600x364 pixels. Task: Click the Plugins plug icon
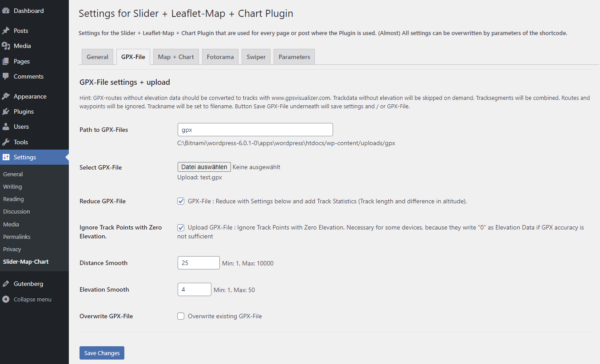pos(6,111)
